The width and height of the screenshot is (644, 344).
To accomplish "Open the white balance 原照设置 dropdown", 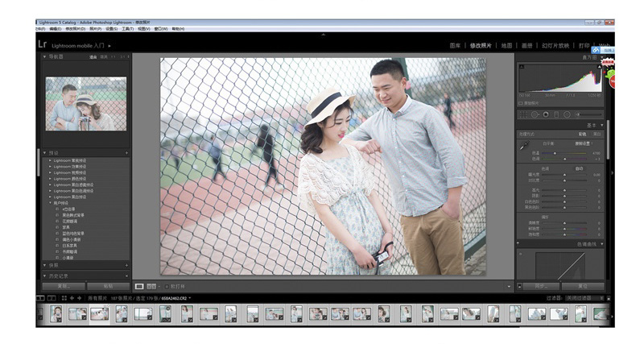I will 584,143.
